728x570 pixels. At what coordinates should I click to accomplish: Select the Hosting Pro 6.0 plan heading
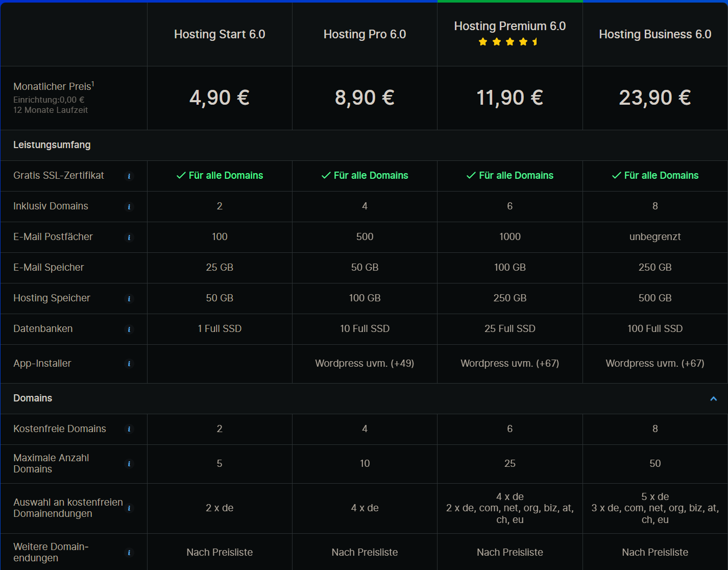365,34
